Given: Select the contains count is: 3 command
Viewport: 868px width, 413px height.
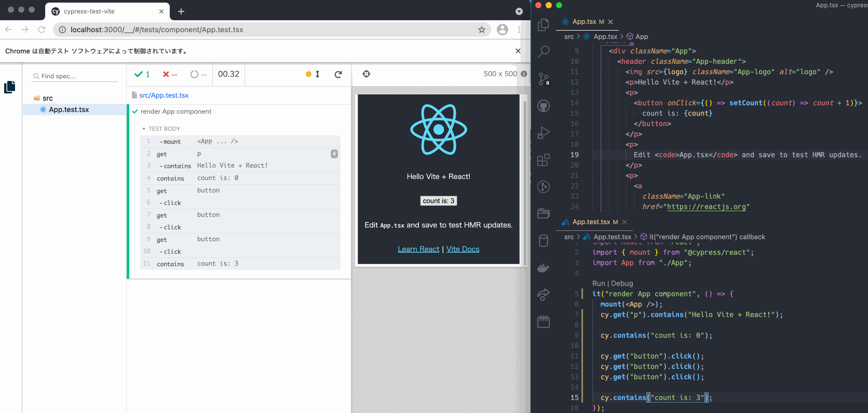Looking at the screenshot, I should click(240, 264).
